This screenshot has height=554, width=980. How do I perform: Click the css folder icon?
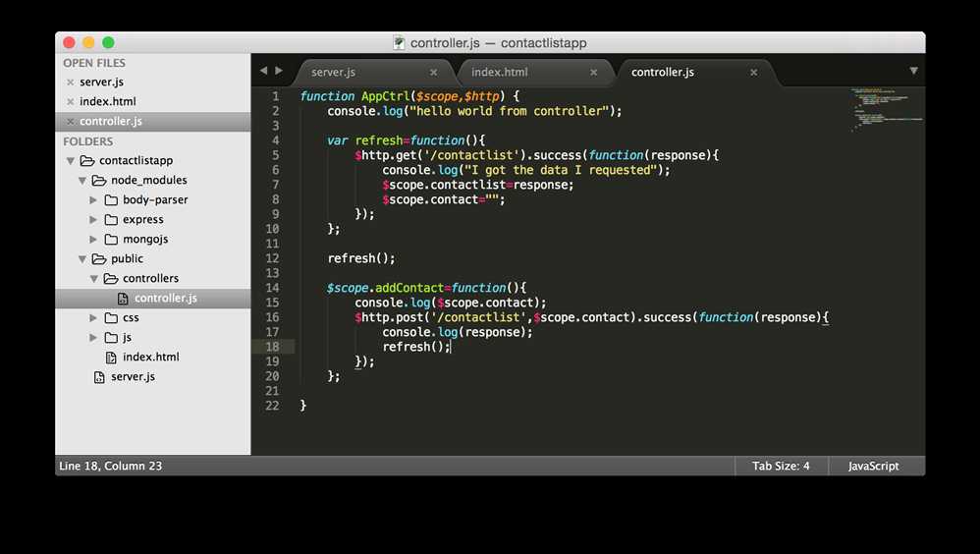coord(111,317)
